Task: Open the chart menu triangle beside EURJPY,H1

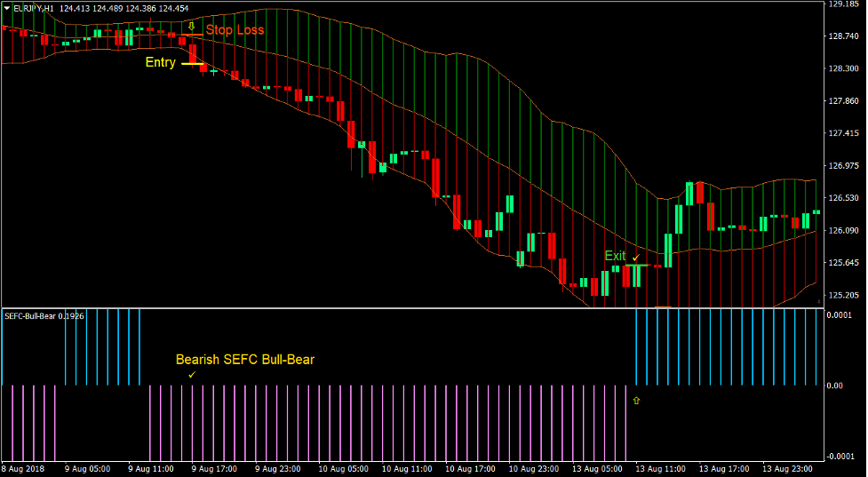Action: pos(6,8)
